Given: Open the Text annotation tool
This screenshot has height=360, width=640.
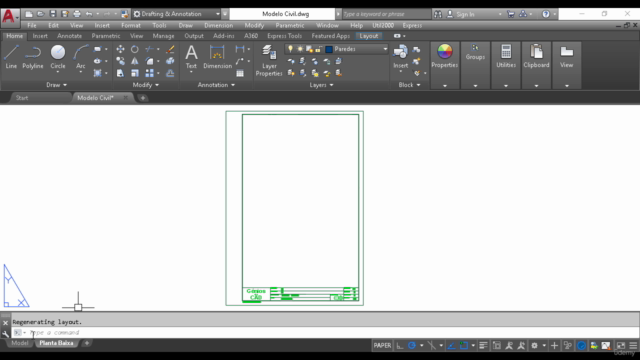Looking at the screenshot, I should tap(191, 57).
